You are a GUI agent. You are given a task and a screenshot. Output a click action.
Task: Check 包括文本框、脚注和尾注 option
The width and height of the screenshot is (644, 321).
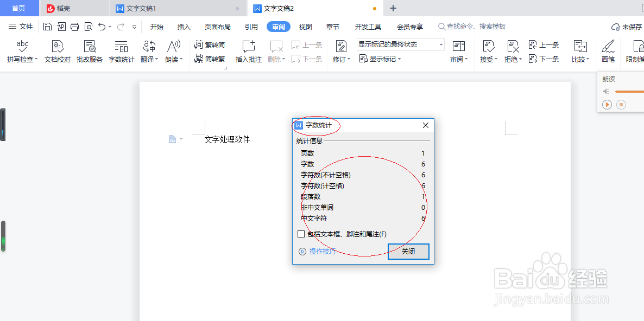click(x=301, y=234)
